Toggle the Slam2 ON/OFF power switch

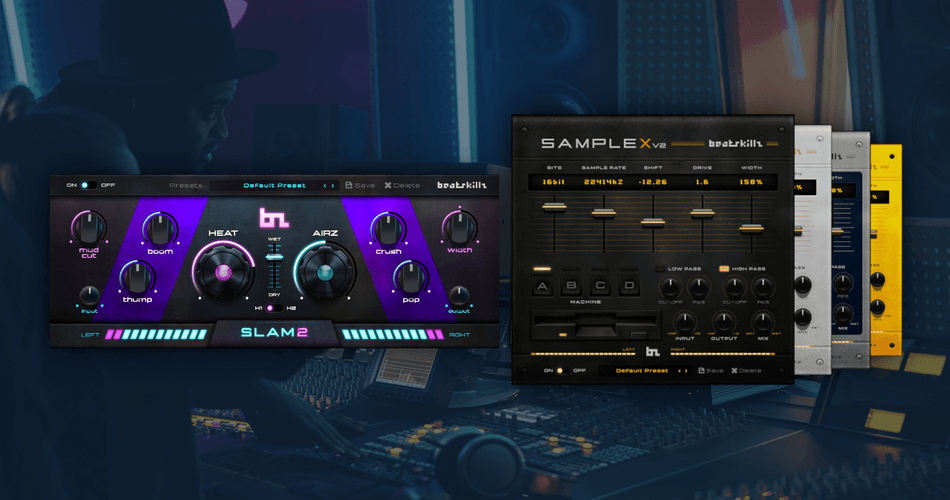[x=86, y=185]
